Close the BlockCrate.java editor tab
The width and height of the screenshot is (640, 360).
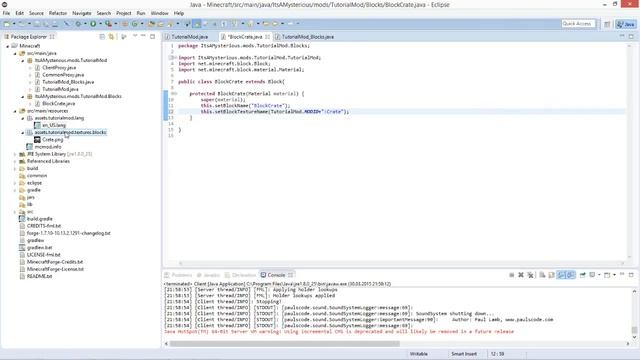pos(267,37)
